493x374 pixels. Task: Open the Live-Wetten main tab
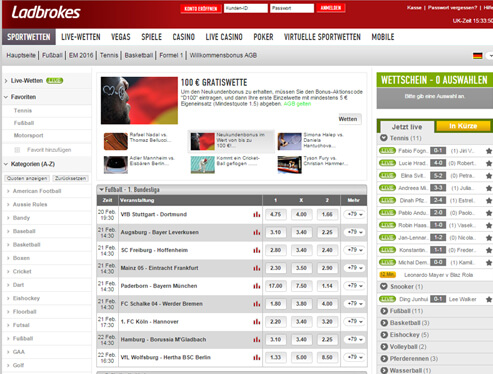pyautogui.click(x=81, y=37)
